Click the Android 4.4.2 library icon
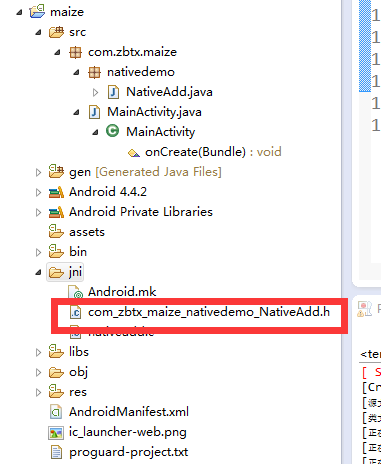 click(56, 192)
